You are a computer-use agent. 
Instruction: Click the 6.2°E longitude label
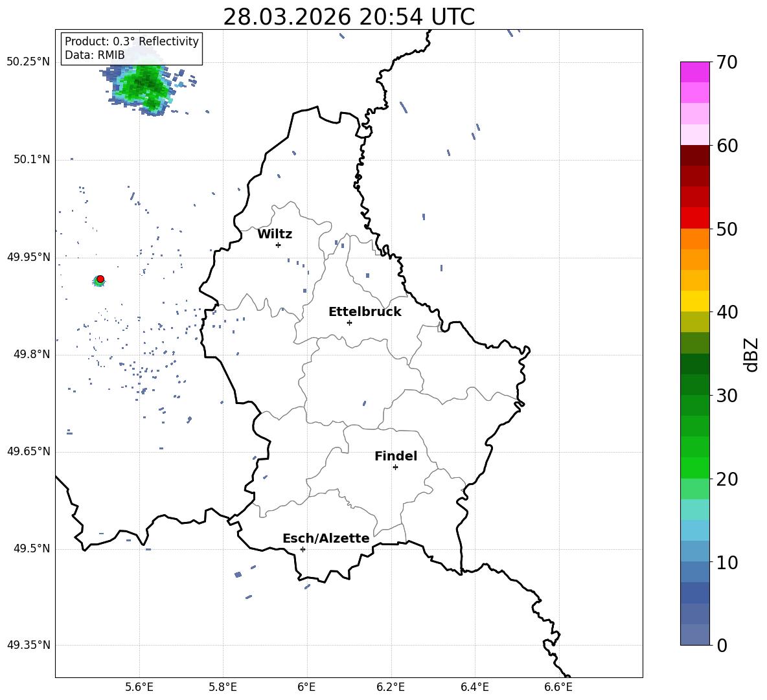coord(391,687)
